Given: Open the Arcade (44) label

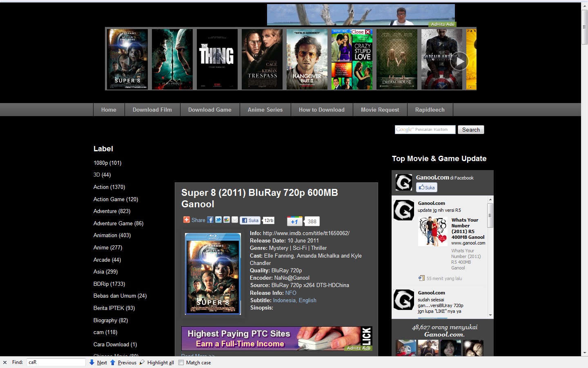Looking at the screenshot, I should 107,260.
